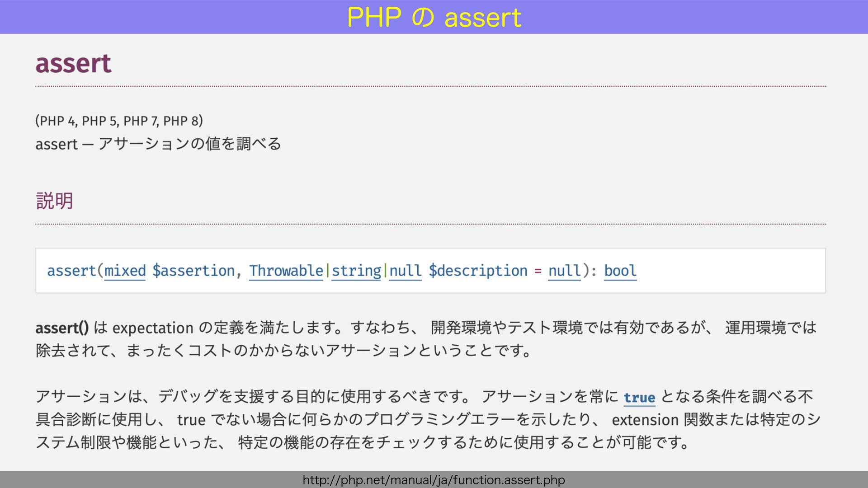Click the '説明' section heading
The image size is (868, 488).
(x=54, y=201)
